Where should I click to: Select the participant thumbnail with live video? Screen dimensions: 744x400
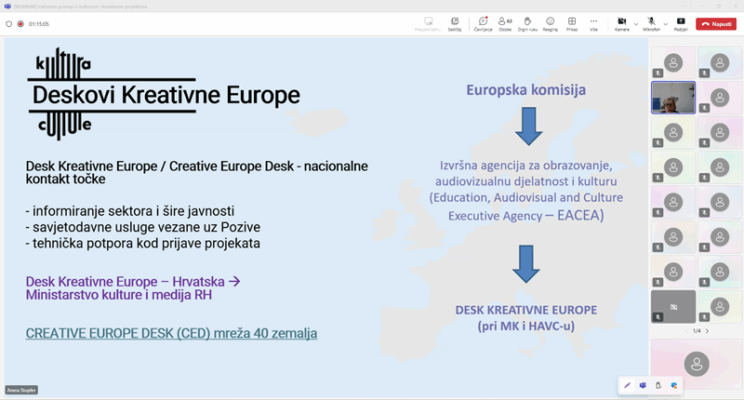point(673,97)
